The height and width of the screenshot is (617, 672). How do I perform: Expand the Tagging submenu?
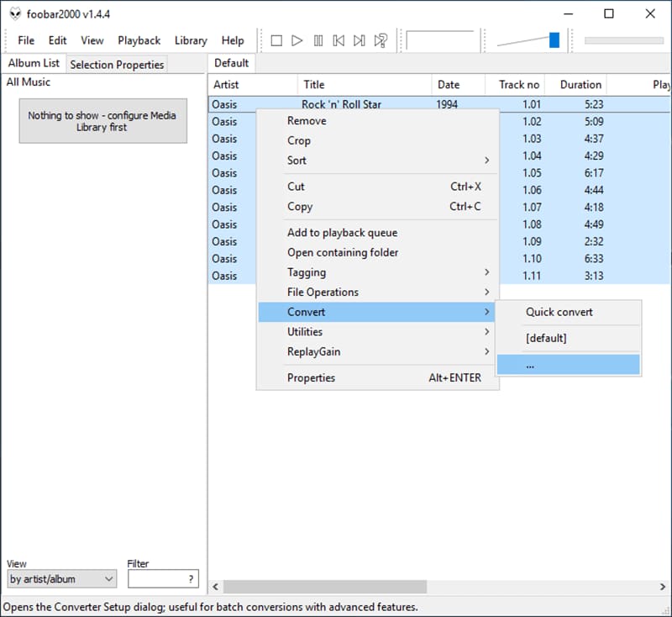point(377,272)
